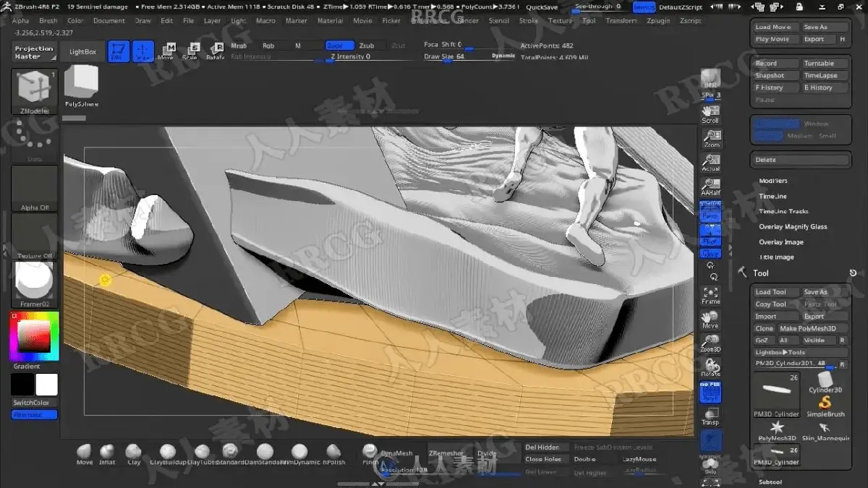Screen dimensions: 868x488
Task: Select the hPolish brush
Action: [333, 454]
